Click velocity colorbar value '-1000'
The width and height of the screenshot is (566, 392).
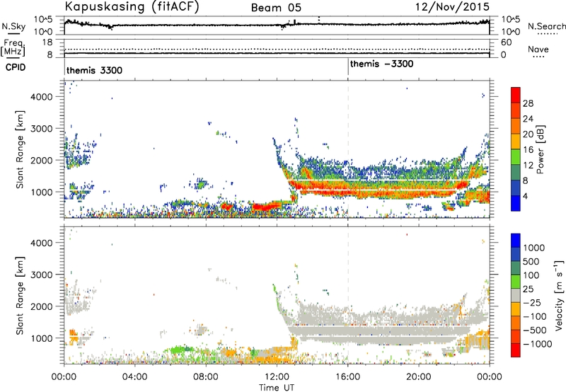tap(537, 344)
